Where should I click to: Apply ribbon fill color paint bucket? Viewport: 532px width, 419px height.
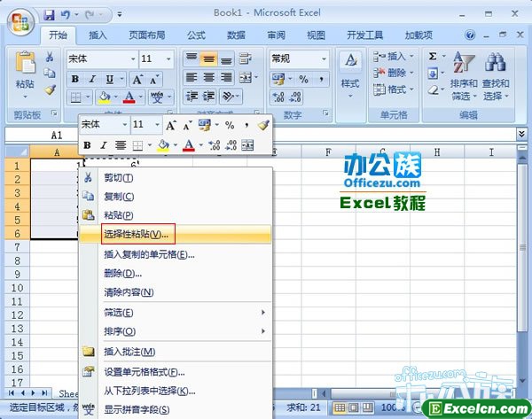104,97
